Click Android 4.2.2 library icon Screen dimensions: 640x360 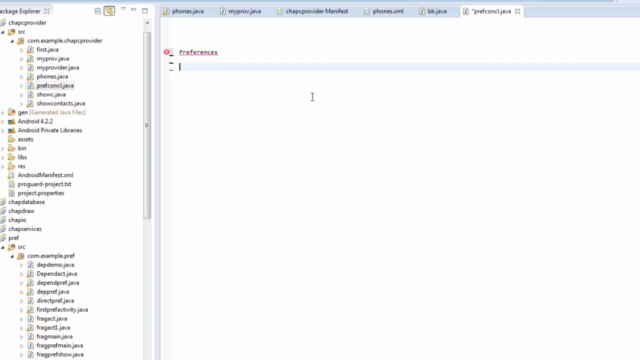(x=11, y=121)
